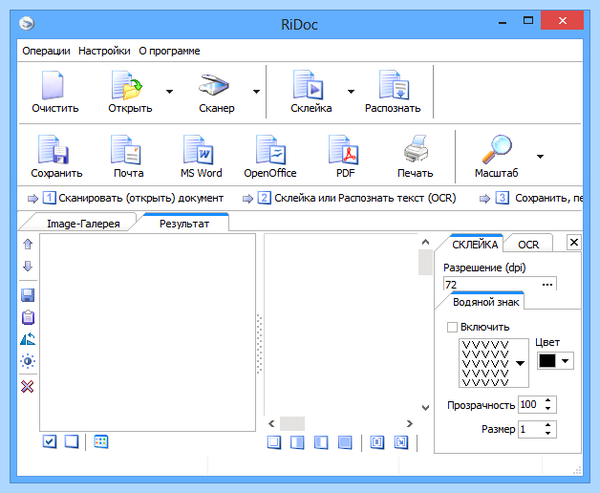Screen dimensions: 600x493
Task: Send by email with Почта icon
Action: point(126,150)
